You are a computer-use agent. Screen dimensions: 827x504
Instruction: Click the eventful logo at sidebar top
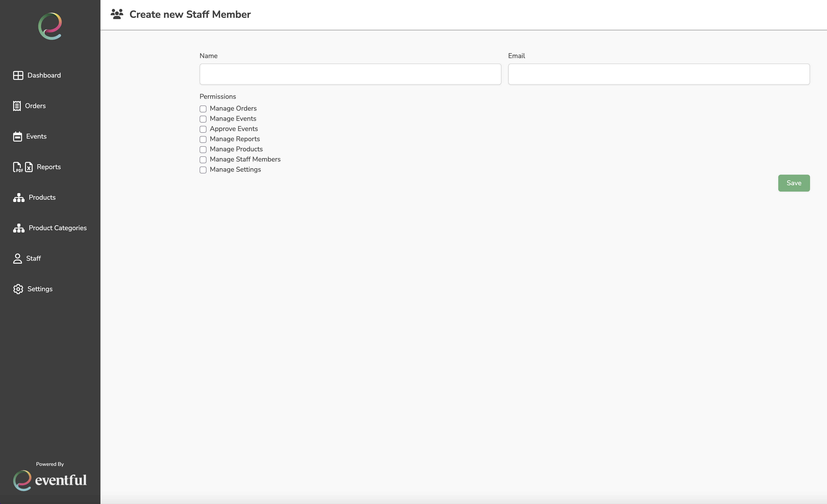point(50,26)
